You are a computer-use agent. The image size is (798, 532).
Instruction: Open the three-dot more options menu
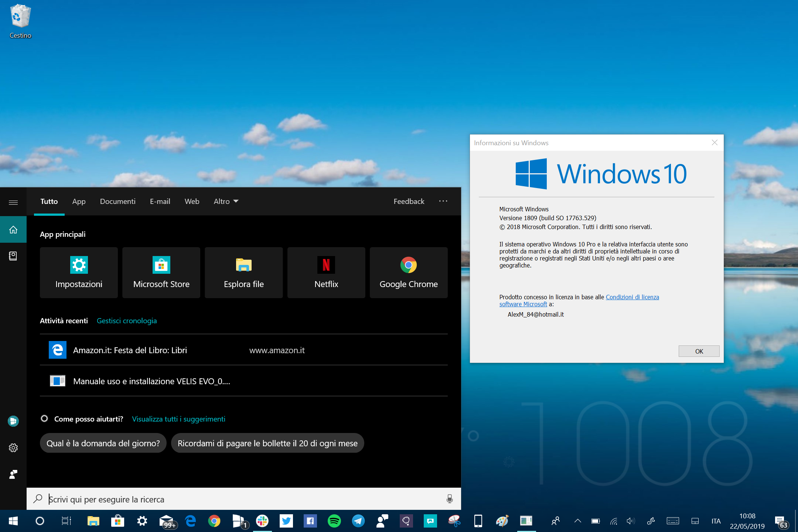(443, 201)
